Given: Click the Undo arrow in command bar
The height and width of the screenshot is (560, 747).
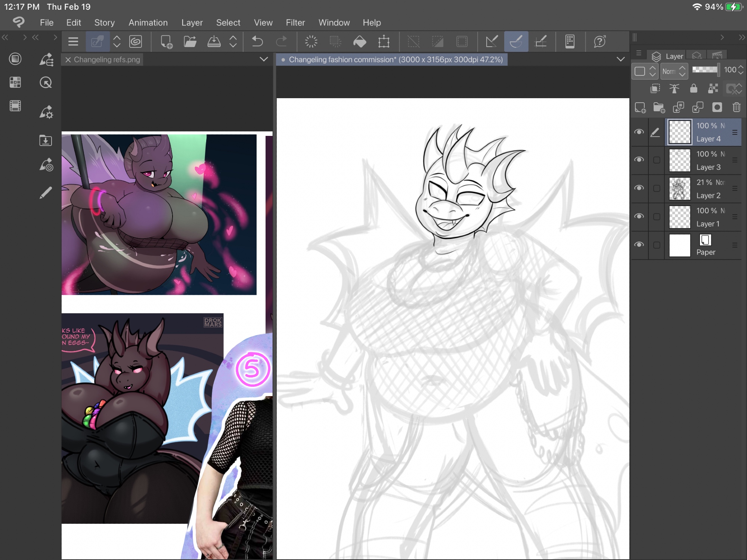Looking at the screenshot, I should pyautogui.click(x=257, y=41).
